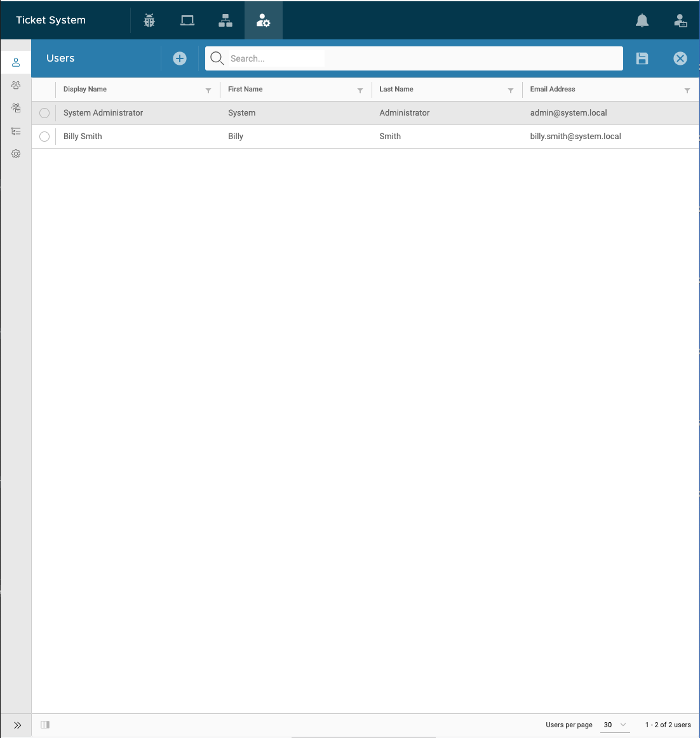Expand the left sidebar with double chevron
The width and height of the screenshot is (700, 738).
click(x=17, y=725)
